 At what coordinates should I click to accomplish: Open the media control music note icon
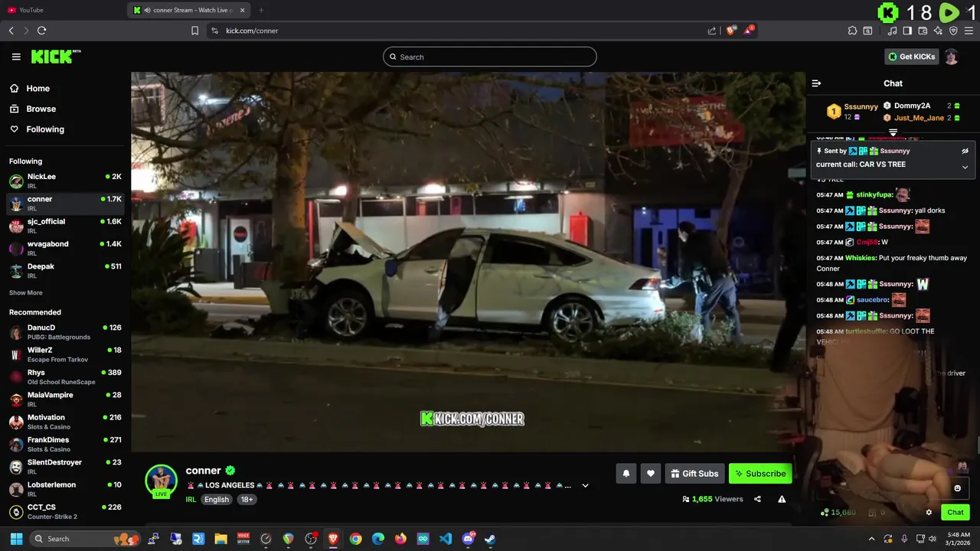point(892,31)
